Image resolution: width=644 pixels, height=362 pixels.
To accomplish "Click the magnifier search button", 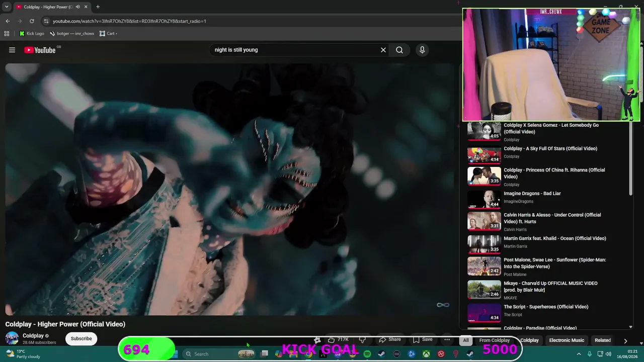I will (399, 50).
